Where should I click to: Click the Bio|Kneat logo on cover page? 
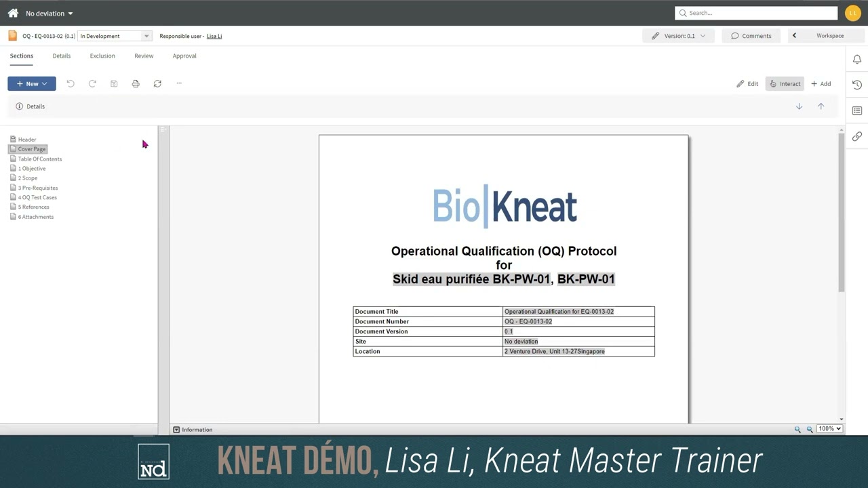[x=505, y=206]
